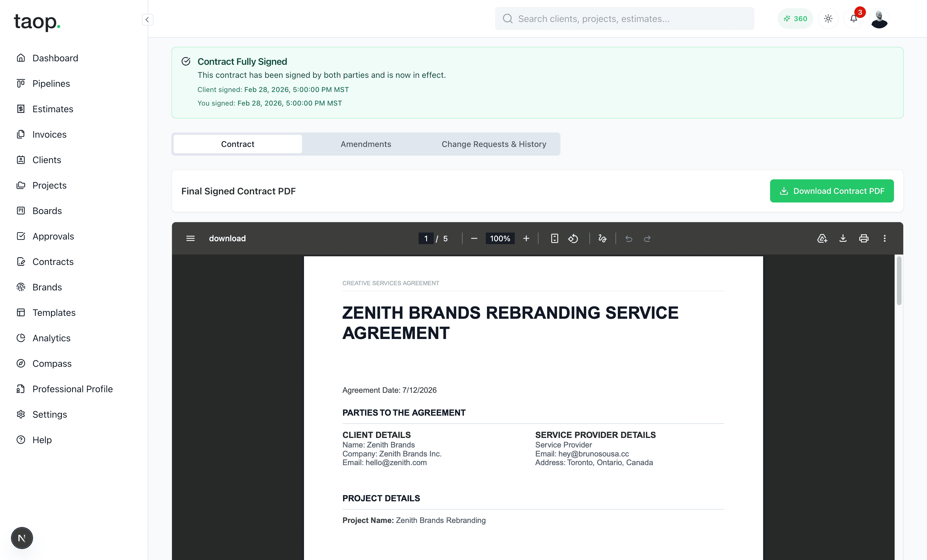Click the hello@zenith.com email text

pos(396,463)
